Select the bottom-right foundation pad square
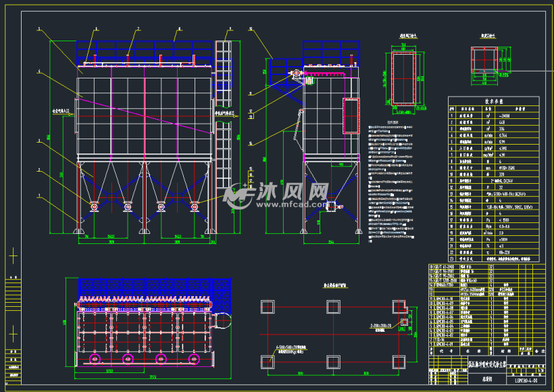This screenshot has width=554, height=392. 399,362
